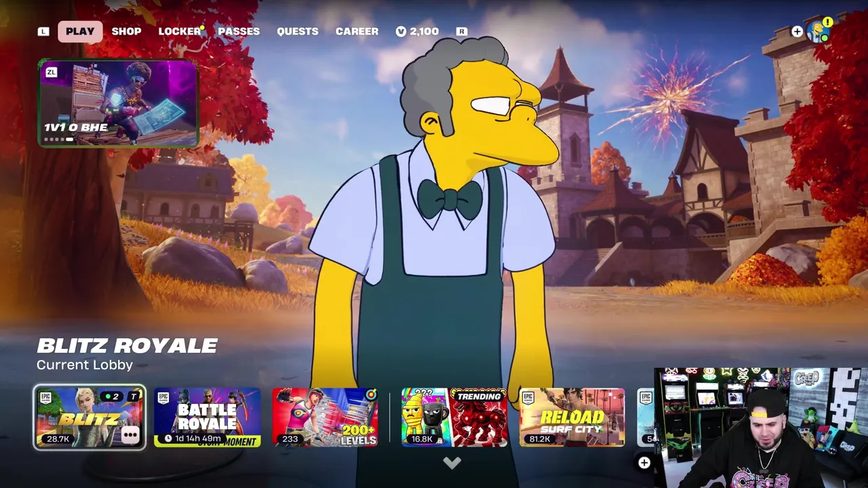The width and height of the screenshot is (868, 488).
Task: Click the plus icon near webcam overlay
Action: click(x=644, y=463)
